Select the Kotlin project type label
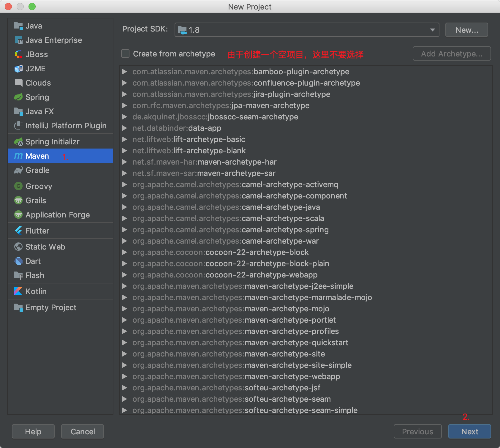Screen dimensions: 500x448 pos(36,291)
